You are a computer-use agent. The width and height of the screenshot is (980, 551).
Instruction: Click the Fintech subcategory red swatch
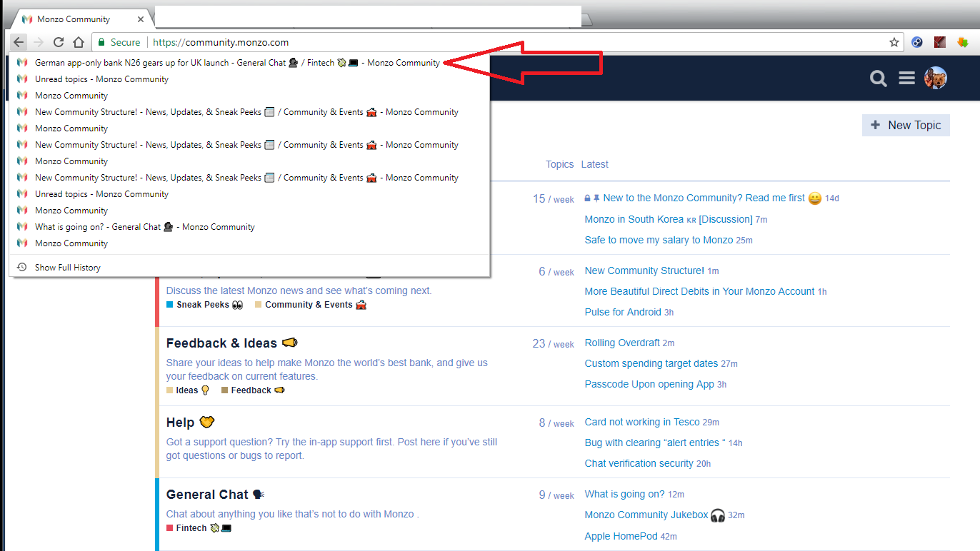pyautogui.click(x=170, y=528)
